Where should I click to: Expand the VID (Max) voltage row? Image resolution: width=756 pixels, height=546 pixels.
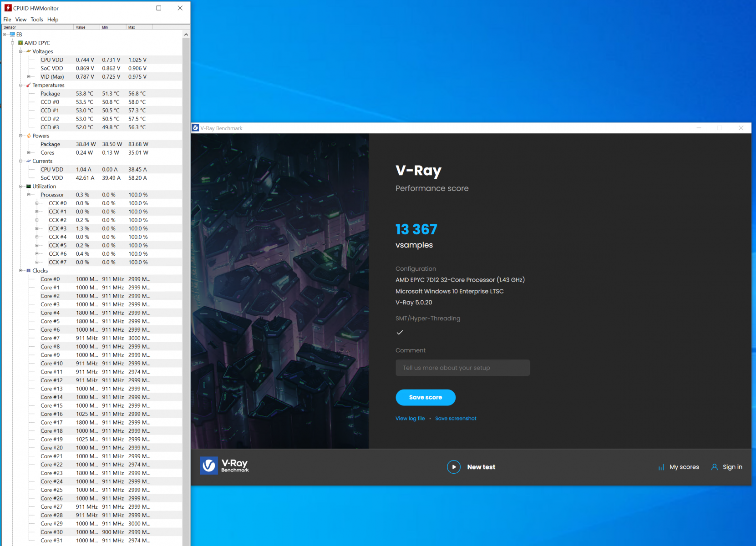[29, 76]
